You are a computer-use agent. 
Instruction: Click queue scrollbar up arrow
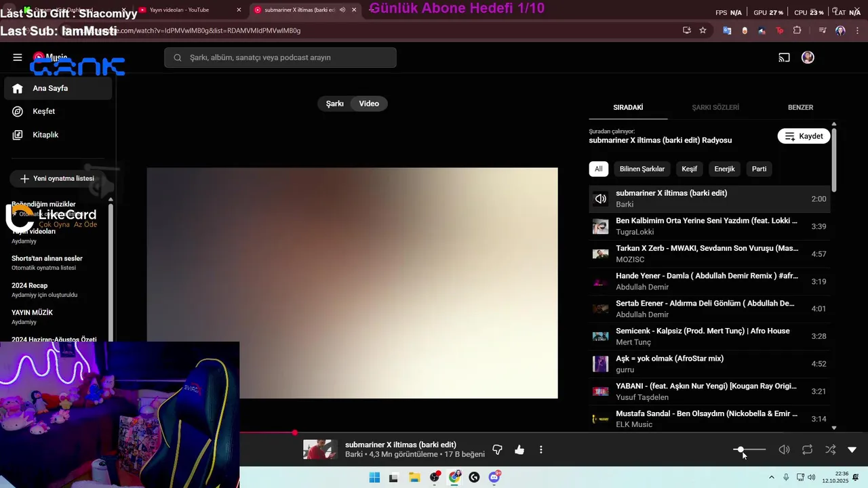click(833, 125)
